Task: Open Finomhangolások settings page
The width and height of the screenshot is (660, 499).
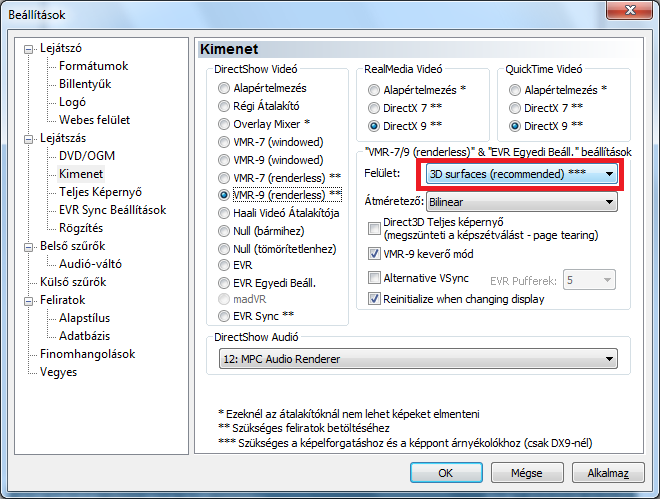Action: [88, 354]
